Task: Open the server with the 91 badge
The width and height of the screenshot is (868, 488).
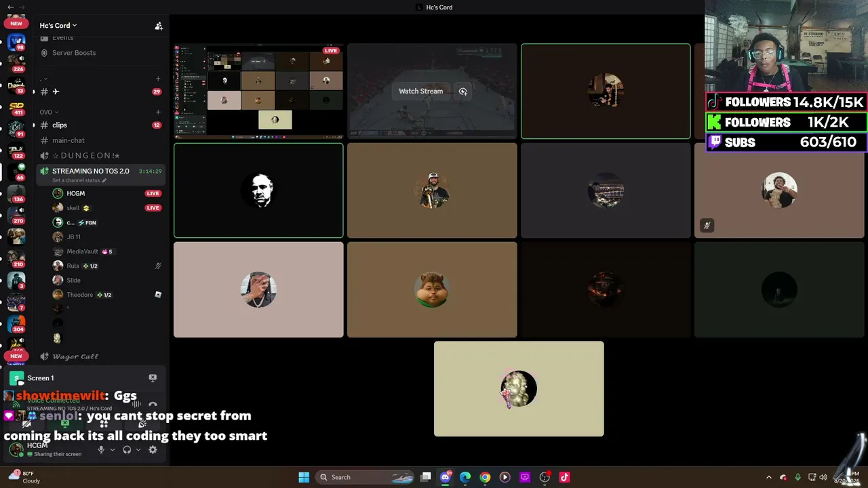Action: (x=16, y=129)
